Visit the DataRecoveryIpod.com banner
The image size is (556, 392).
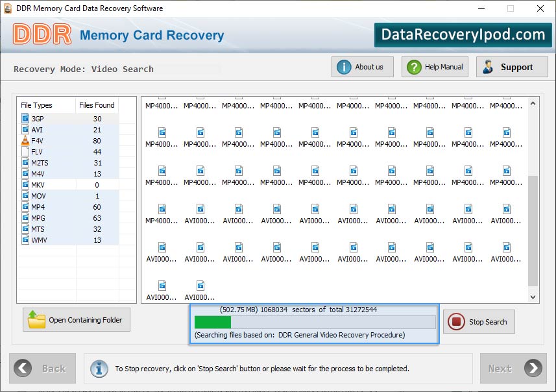[x=463, y=35]
